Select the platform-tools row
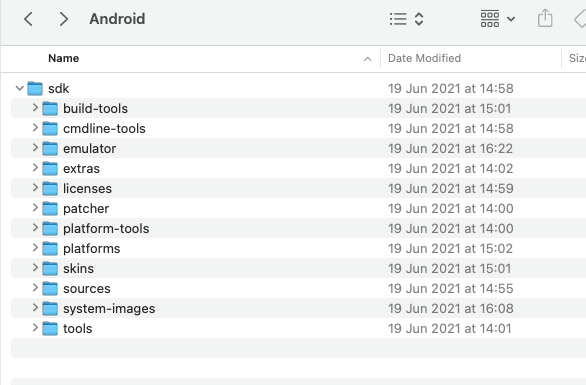The height and width of the screenshot is (385, 586). pos(298,228)
